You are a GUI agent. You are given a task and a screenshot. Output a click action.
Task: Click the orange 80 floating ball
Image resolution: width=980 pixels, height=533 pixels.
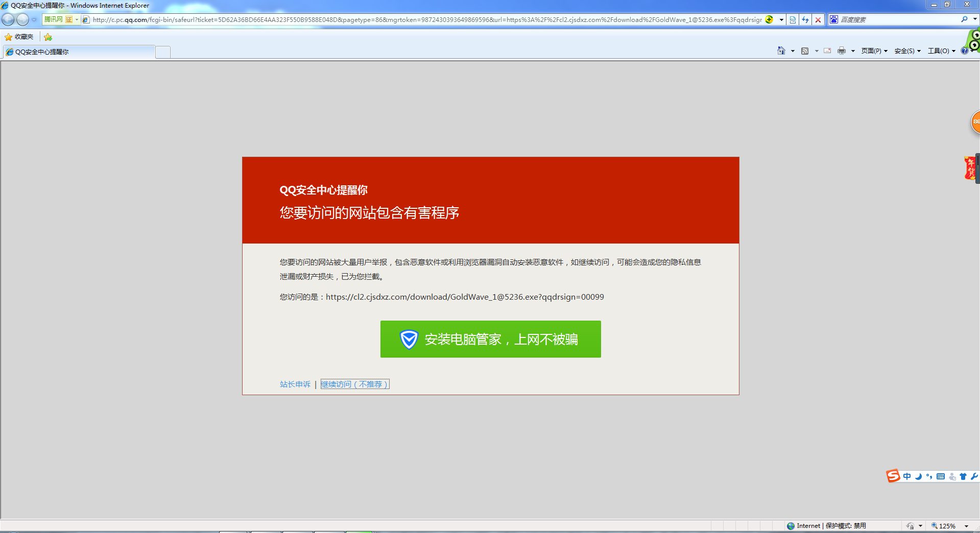pos(975,122)
